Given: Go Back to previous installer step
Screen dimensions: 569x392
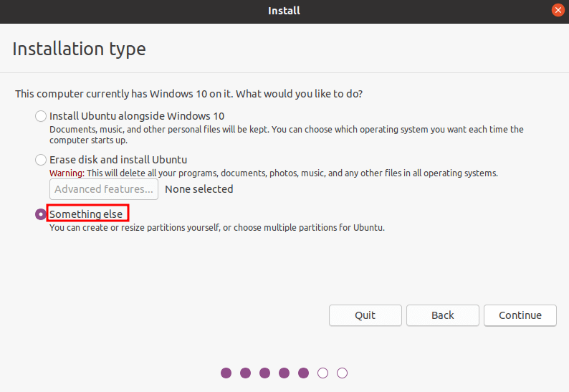Looking at the screenshot, I should [443, 315].
